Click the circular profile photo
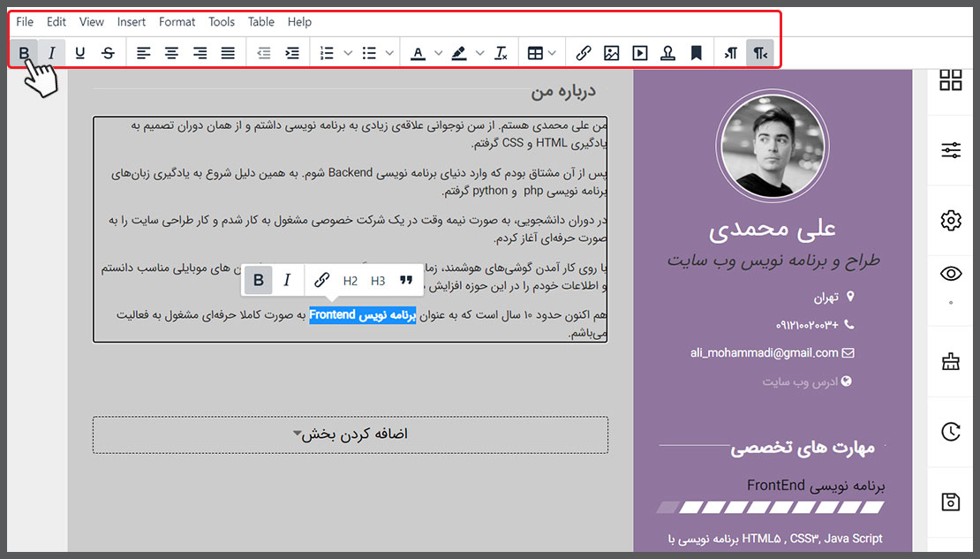Viewport: 980px width, 559px height. (772, 145)
